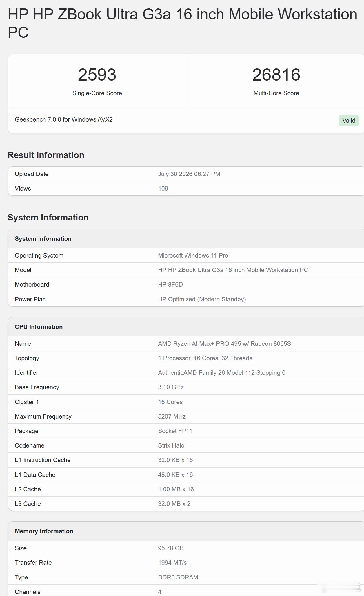Click the memory Size label
Screen dimensions: 364x596
[21, 548]
